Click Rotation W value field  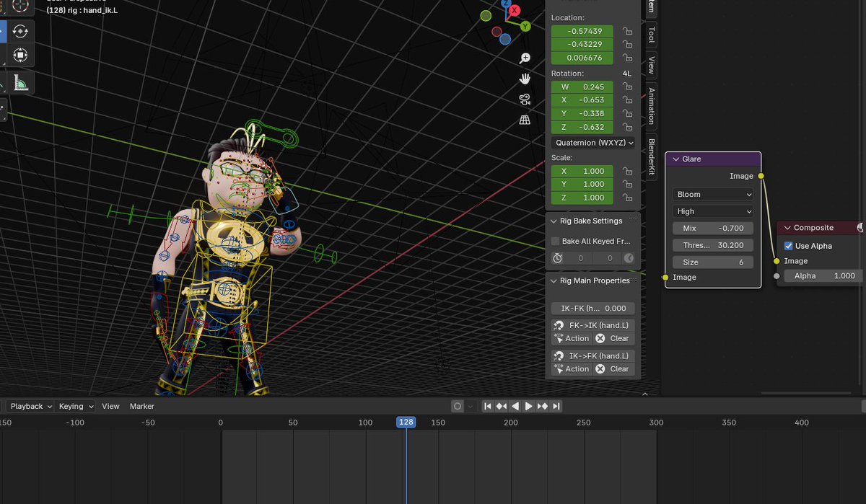click(582, 87)
